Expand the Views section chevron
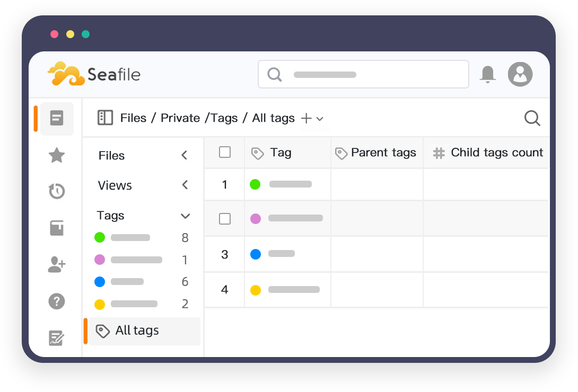The height and width of the screenshot is (392, 578). tap(185, 185)
